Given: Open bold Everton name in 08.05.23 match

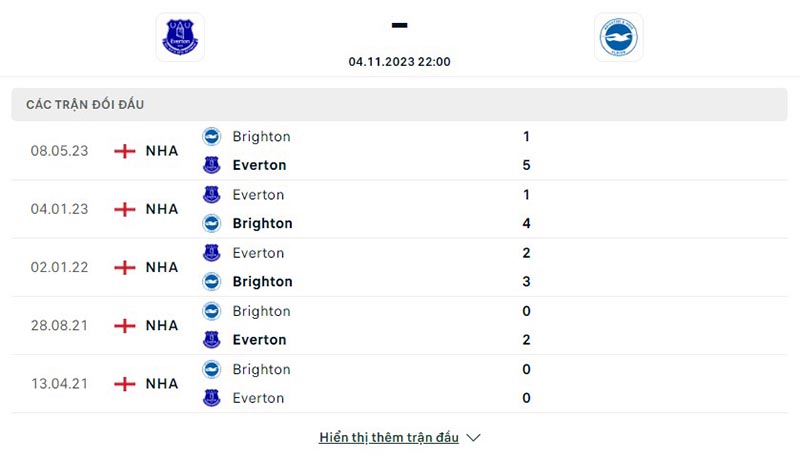Looking at the screenshot, I should (x=259, y=165).
